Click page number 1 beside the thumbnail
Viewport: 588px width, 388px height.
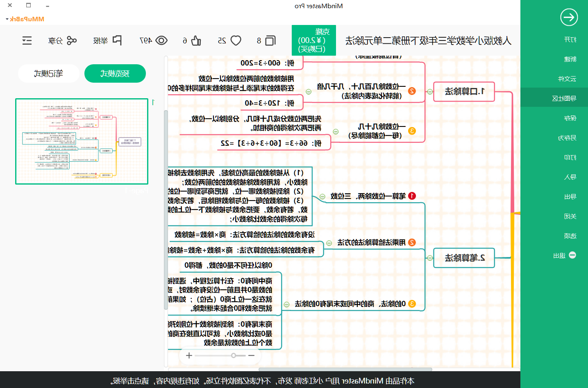point(153,102)
